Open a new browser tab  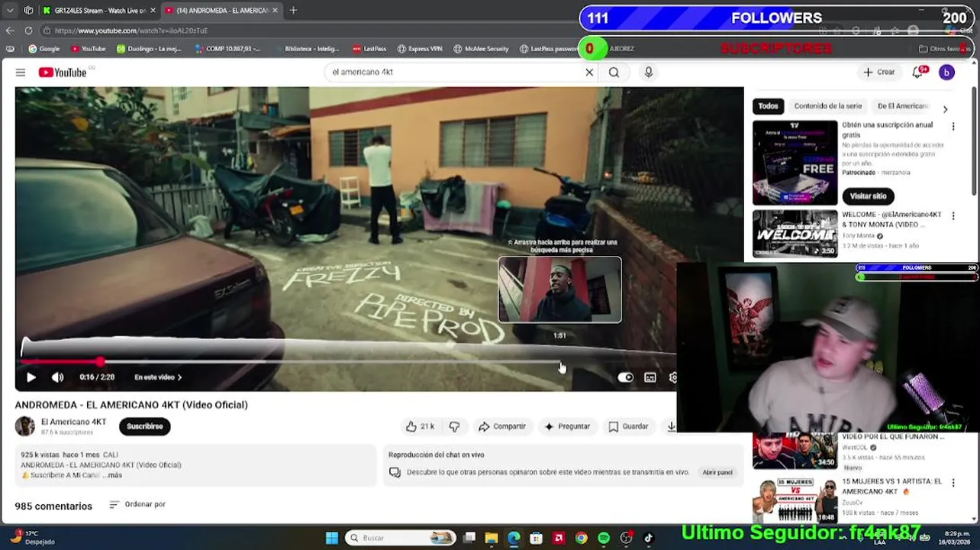click(x=293, y=11)
